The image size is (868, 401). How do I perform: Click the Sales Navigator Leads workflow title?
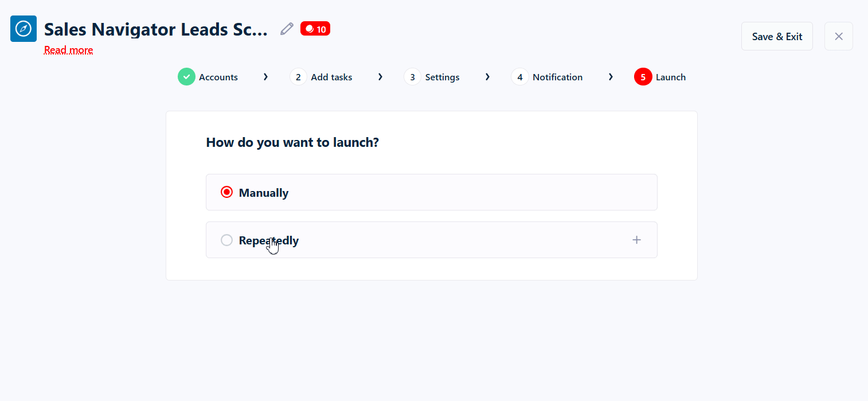point(155,29)
